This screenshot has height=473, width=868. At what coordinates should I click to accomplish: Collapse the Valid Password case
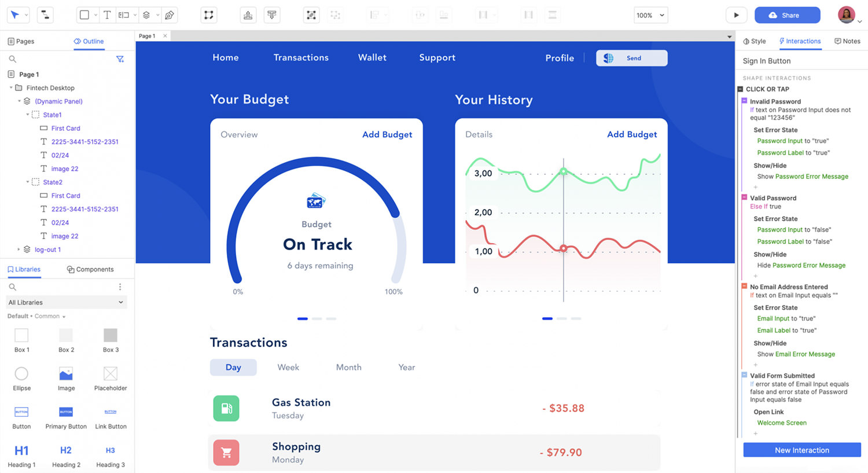pos(745,197)
